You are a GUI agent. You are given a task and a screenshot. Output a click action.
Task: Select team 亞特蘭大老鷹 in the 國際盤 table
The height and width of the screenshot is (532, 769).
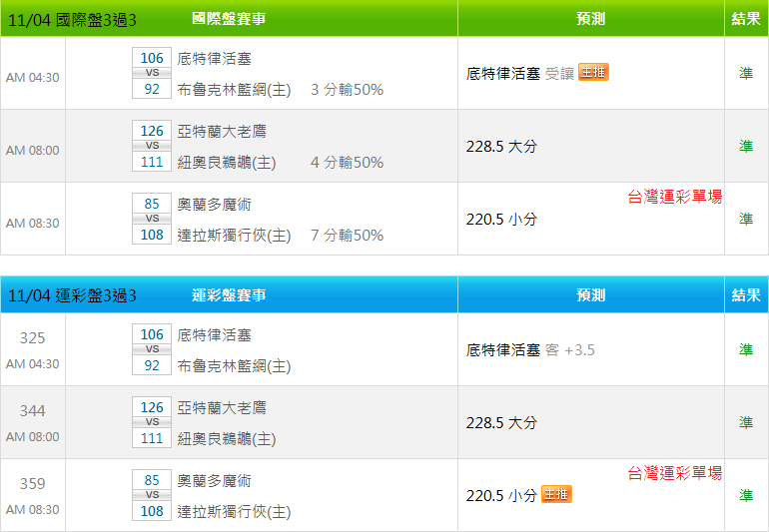[x=222, y=131]
